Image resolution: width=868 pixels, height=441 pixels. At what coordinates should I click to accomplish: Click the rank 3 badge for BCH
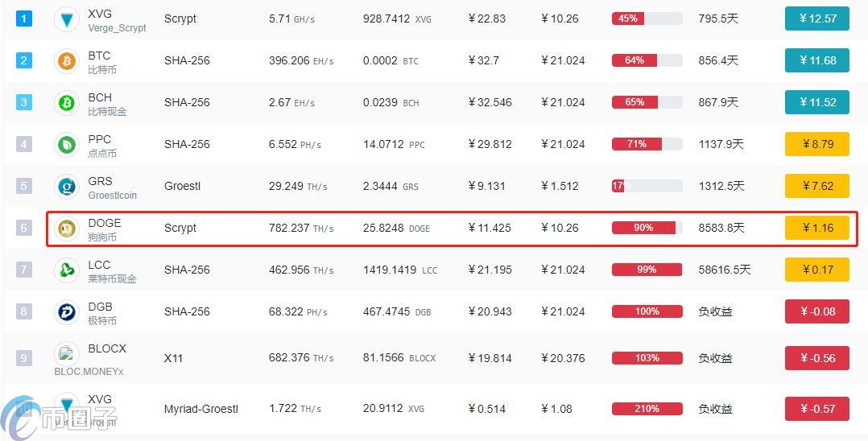coord(23,102)
